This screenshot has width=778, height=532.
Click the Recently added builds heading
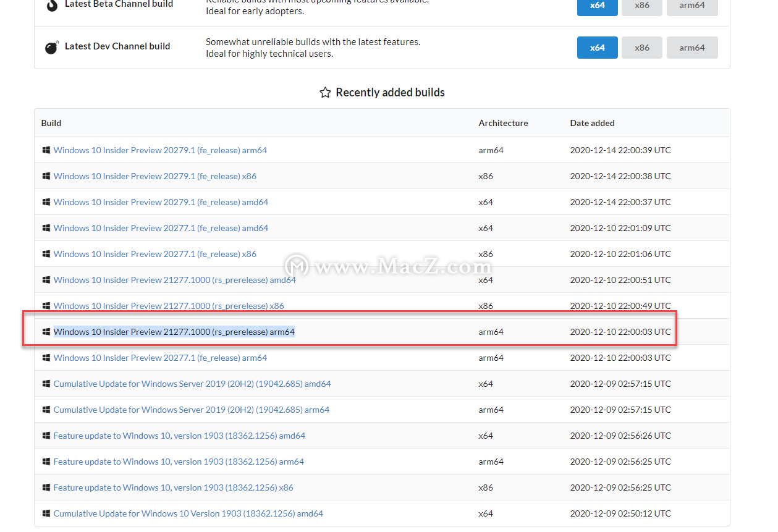click(x=390, y=93)
